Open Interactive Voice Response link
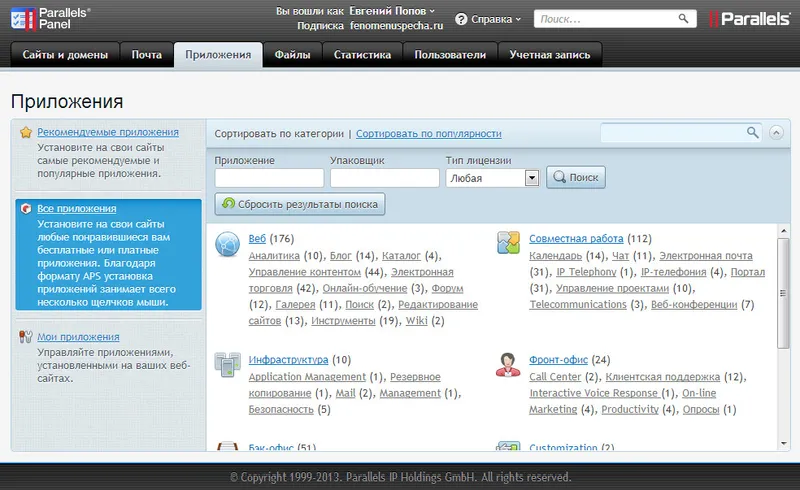 pyautogui.click(x=593, y=393)
